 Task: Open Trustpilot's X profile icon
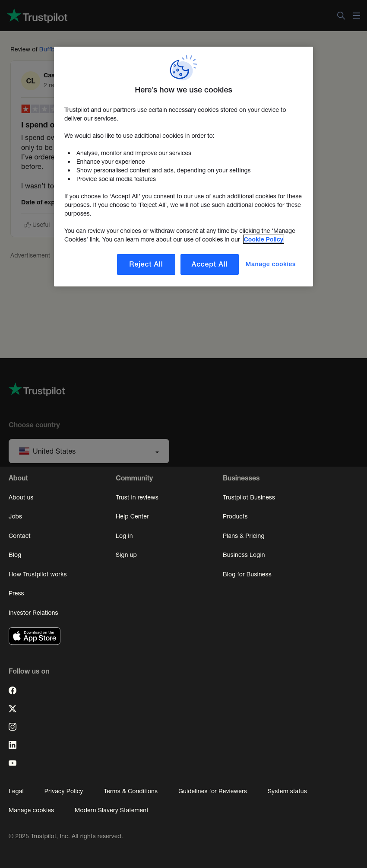[x=13, y=709]
